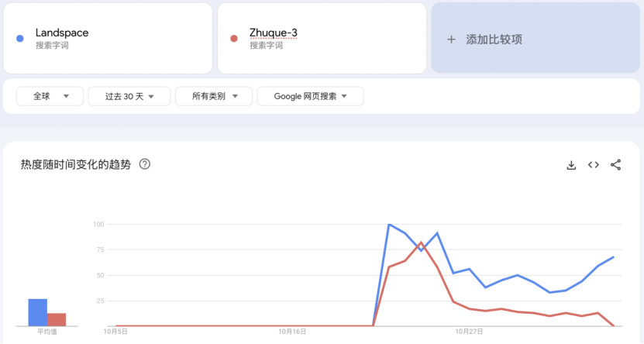Click the blue line peak at 100
644x344 pixels.
[x=389, y=225]
